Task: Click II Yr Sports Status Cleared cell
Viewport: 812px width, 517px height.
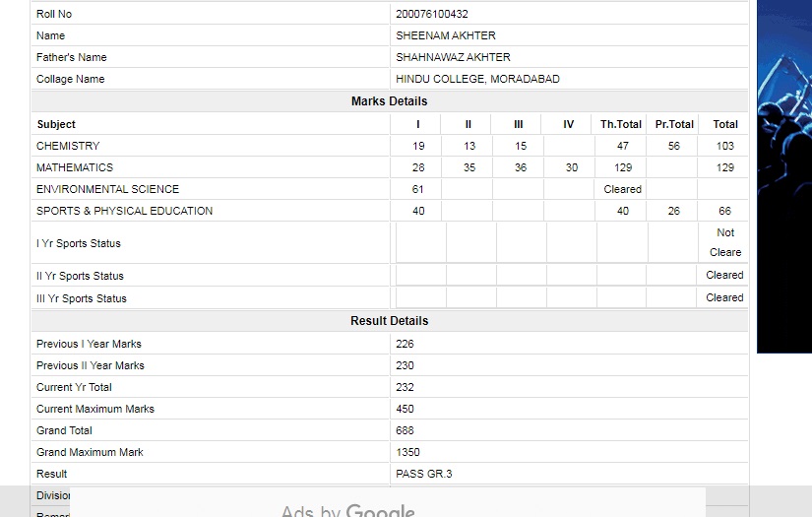Action: pos(724,275)
